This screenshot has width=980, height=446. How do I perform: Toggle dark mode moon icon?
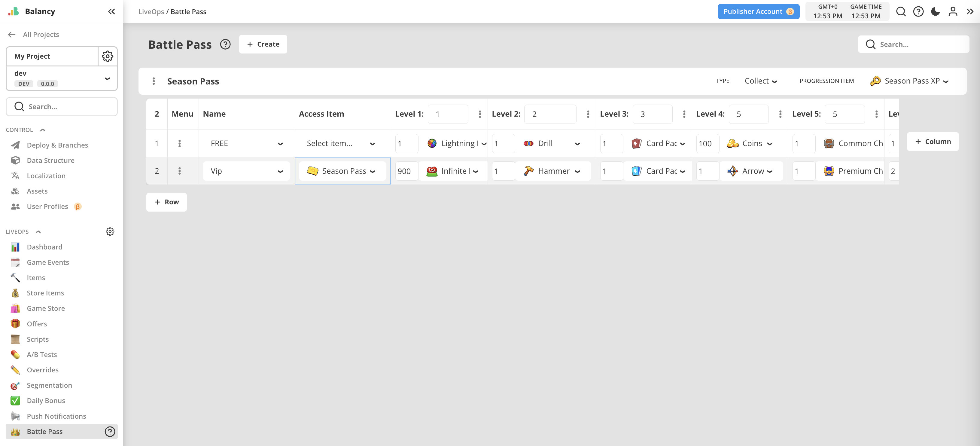click(935, 11)
